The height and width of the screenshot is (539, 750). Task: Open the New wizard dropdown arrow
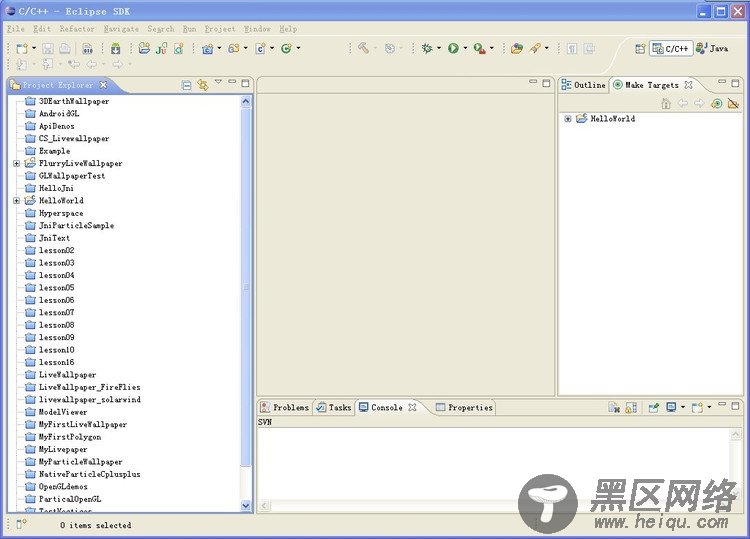pos(33,48)
